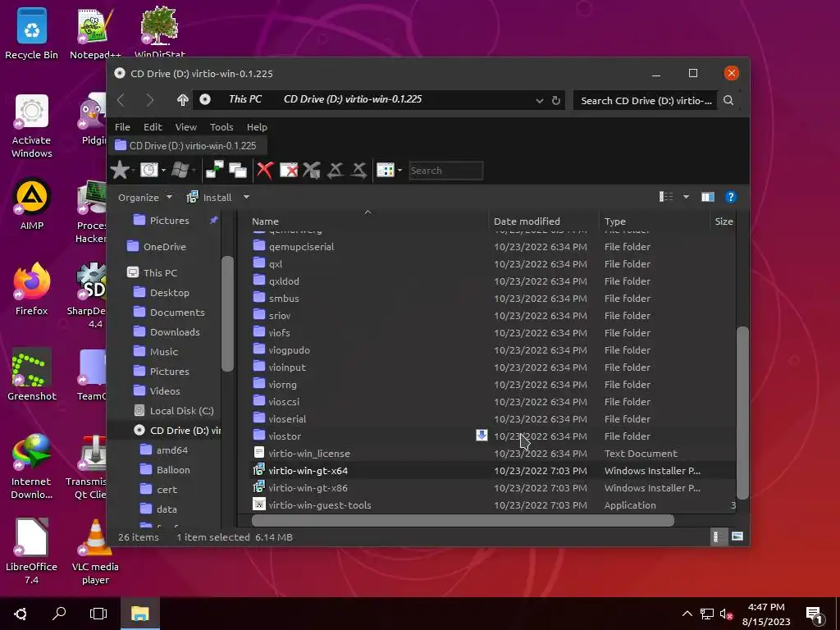Click the overlapping windows clone icon
The height and width of the screenshot is (630, 840).
coord(237,171)
